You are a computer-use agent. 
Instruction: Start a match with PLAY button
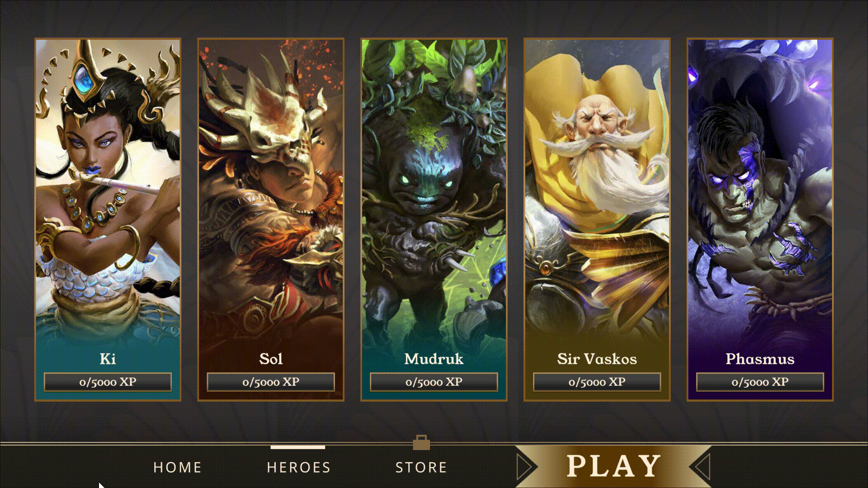coord(613,466)
